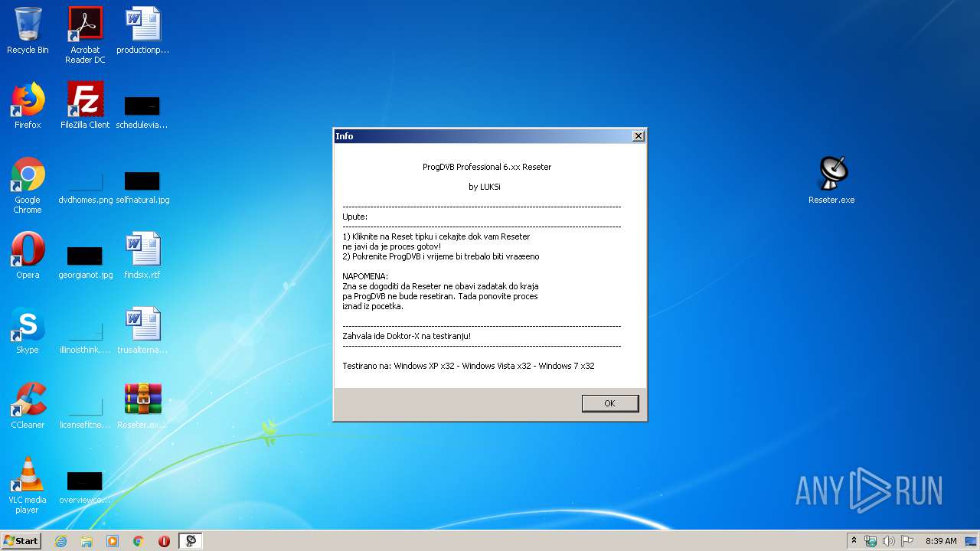Select the Google Chrome desktop shortcut
This screenshot has width=980, height=551.
click(x=28, y=185)
